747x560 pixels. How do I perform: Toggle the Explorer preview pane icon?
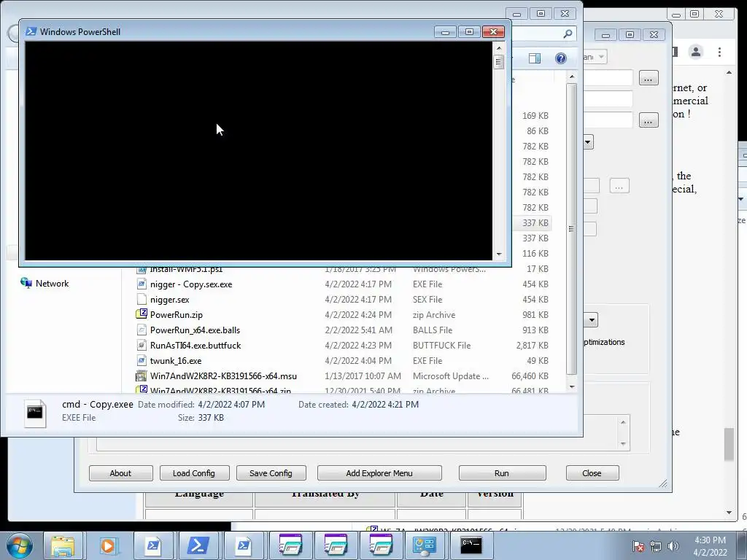535,58
